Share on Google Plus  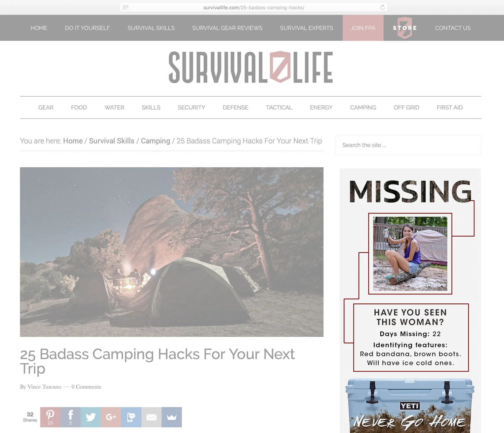pyautogui.click(x=111, y=417)
